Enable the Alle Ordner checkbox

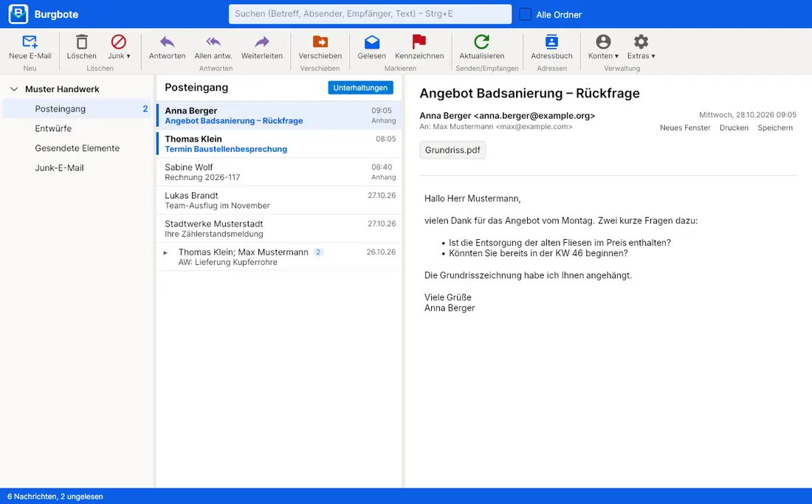pyautogui.click(x=525, y=14)
